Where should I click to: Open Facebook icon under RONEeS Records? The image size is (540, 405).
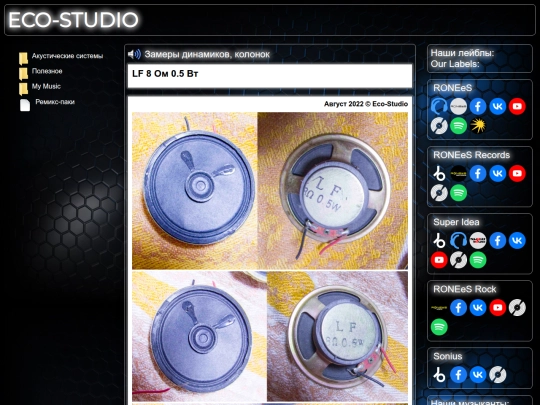click(x=478, y=174)
